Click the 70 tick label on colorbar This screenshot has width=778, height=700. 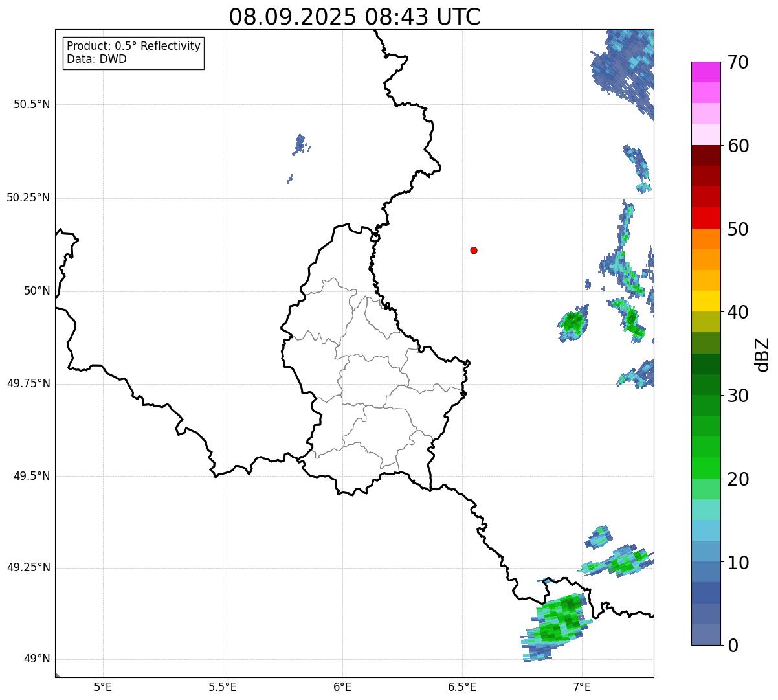738,62
